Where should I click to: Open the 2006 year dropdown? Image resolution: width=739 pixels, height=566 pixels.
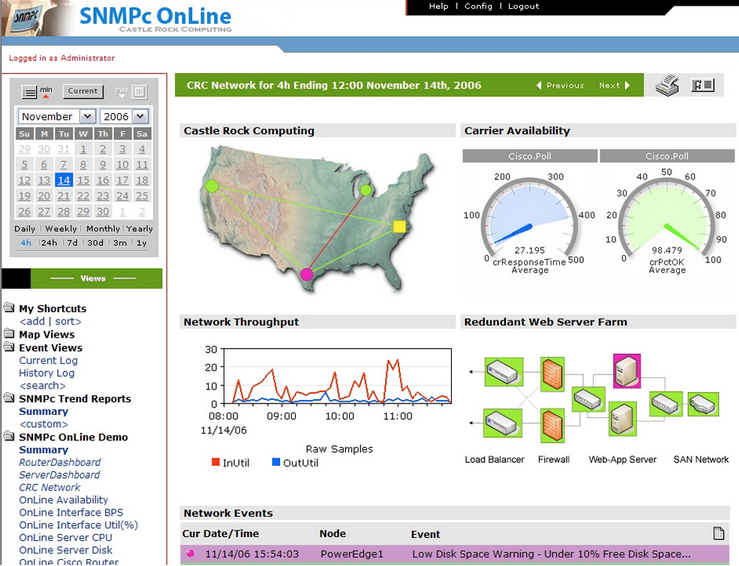point(140,116)
